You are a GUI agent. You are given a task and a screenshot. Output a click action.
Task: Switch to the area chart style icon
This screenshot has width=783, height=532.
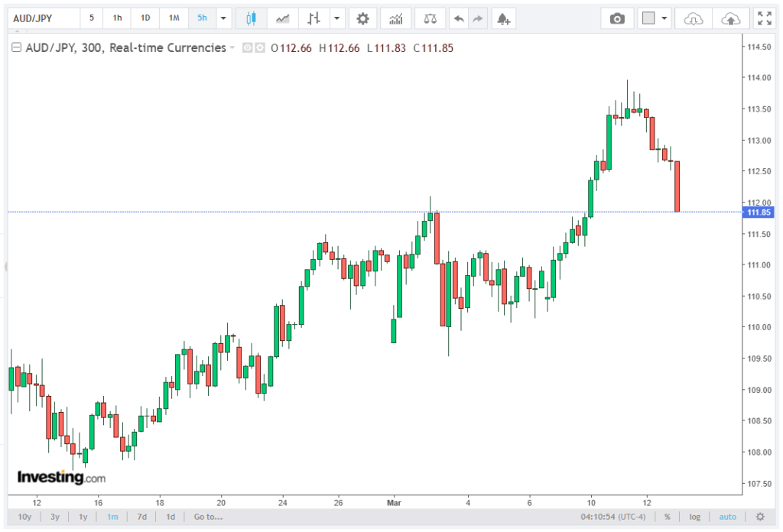click(x=282, y=18)
